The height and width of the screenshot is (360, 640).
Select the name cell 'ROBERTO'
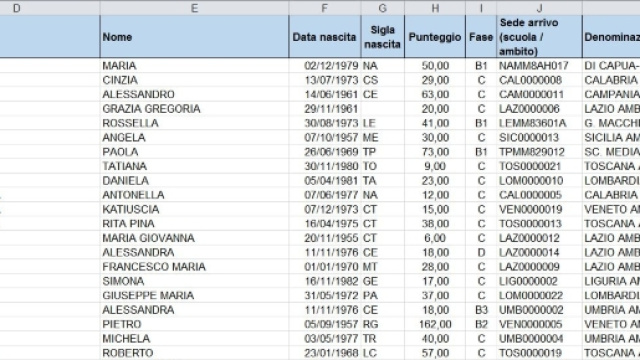click(x=194, y=353)
